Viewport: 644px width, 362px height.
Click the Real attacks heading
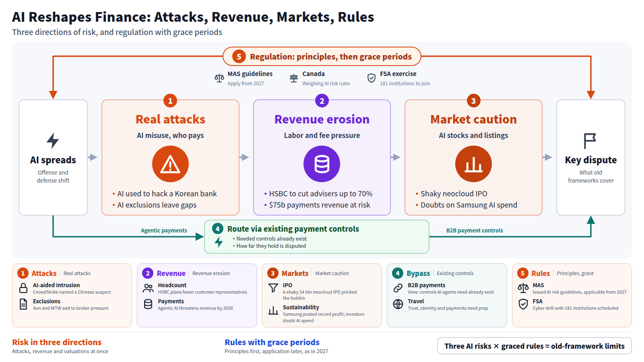click(170, 119)
